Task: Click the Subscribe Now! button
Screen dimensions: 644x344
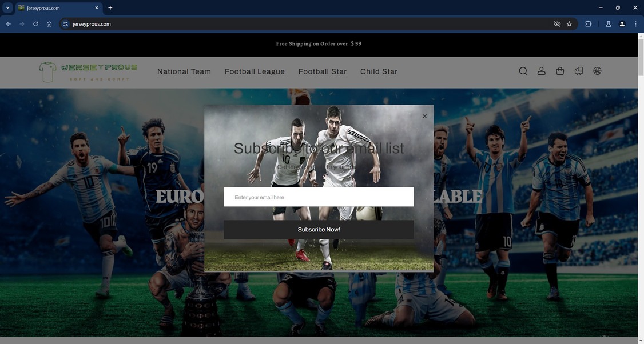Action: point(319,230)
